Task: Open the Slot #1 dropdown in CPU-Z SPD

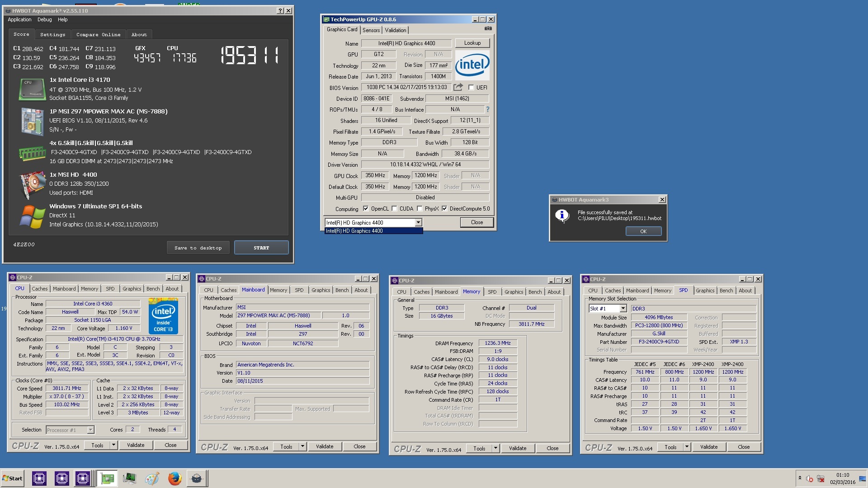Action: pyautogui.click(x=623, y=308)
